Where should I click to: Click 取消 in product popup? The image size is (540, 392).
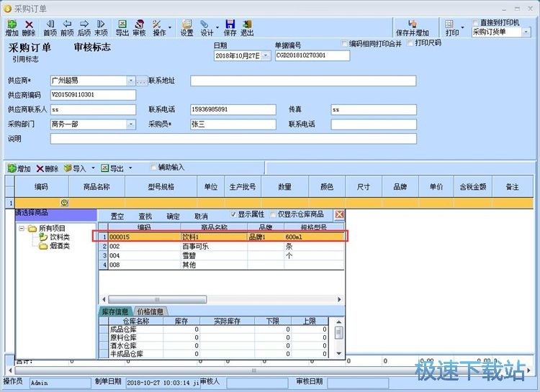(201, 216)
